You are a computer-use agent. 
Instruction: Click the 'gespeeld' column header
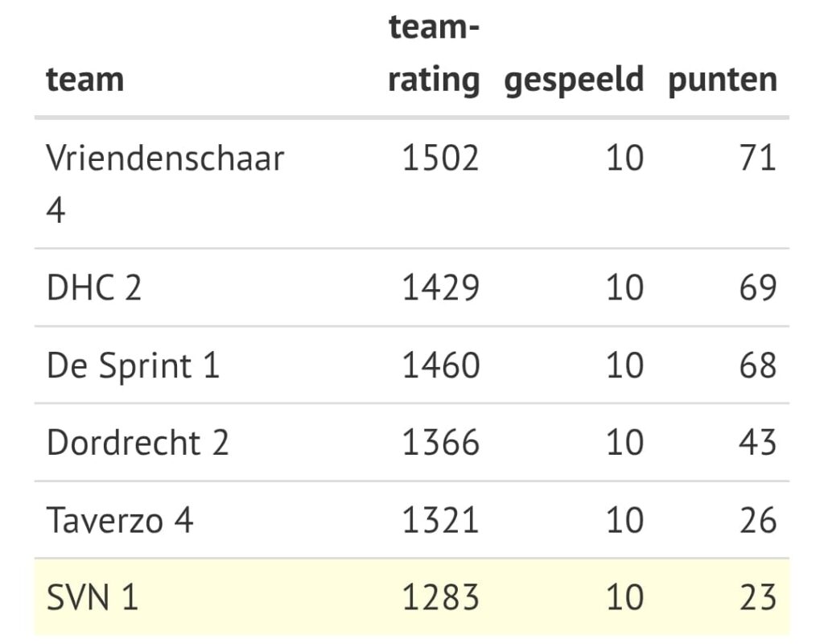[574, 80]
